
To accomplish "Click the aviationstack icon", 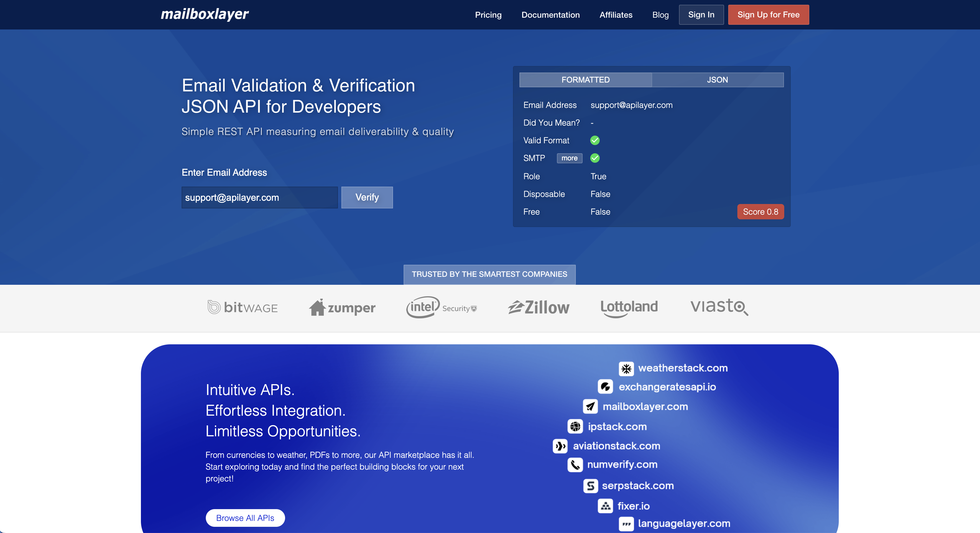I will point(560,446).
